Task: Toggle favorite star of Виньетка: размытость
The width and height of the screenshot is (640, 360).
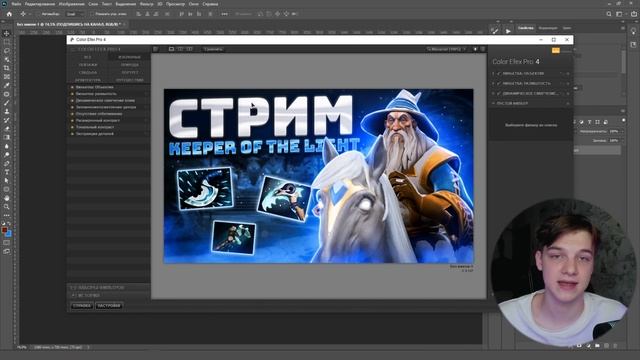Action: coord(72,94)
